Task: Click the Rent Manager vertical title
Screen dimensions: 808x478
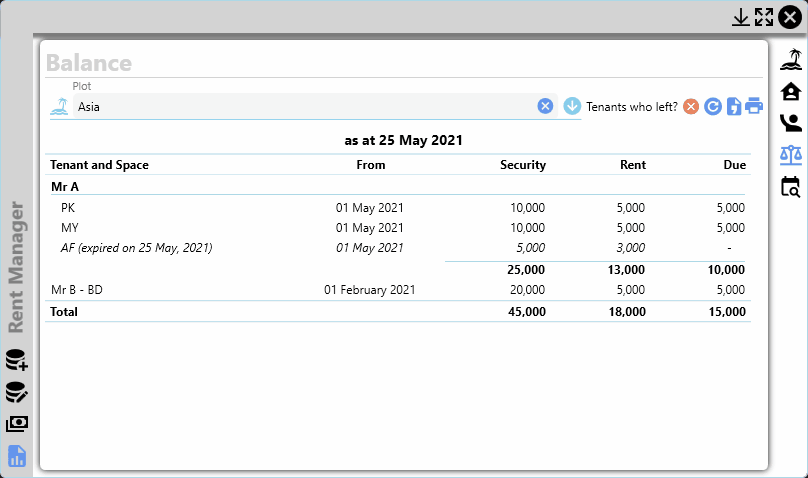Action: (16, 267)
